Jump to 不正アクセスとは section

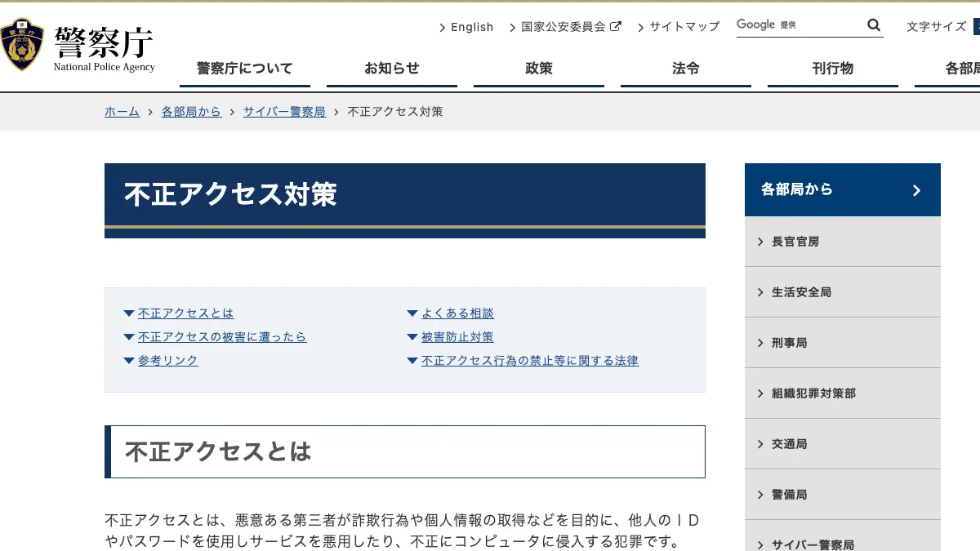[x=185, y=313]
